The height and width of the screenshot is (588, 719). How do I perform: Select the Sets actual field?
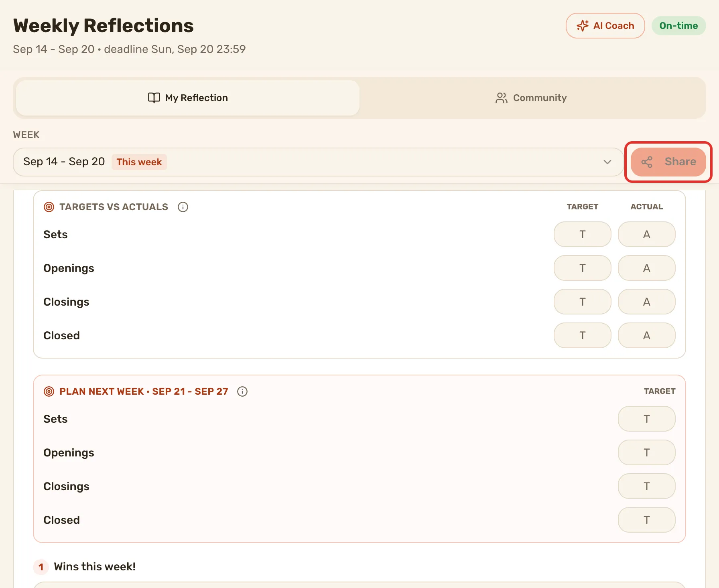pyautogui.click(x=647, y=234)
